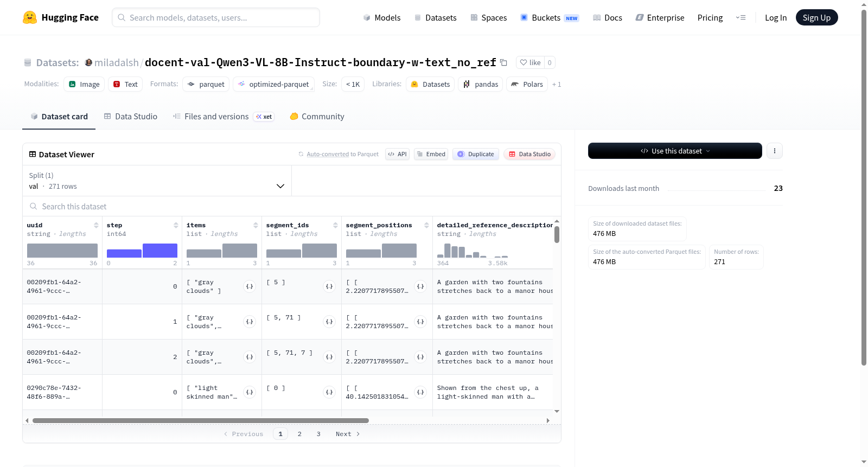Viewport: 868px width, 467px height.
Task: Go to page 3 of the dataset
Action: point(318,434)
